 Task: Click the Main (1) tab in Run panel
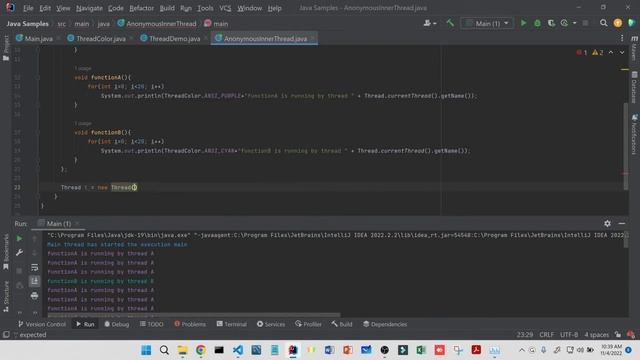58,223
